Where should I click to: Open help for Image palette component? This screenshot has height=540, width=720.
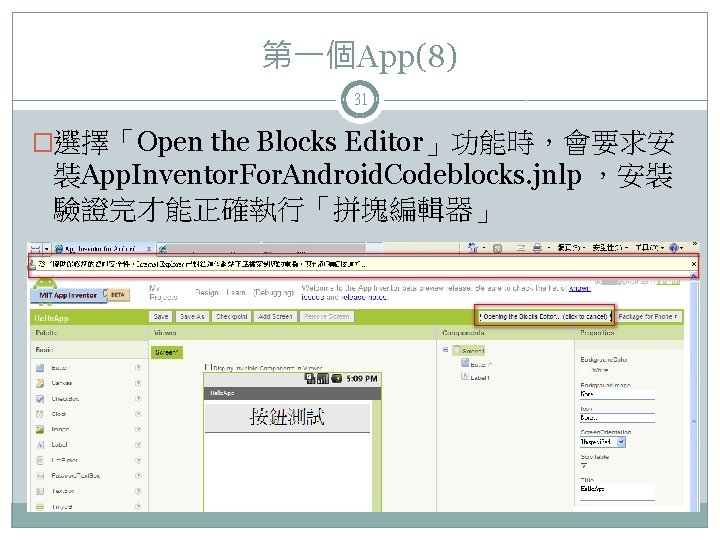pos(138,429)
